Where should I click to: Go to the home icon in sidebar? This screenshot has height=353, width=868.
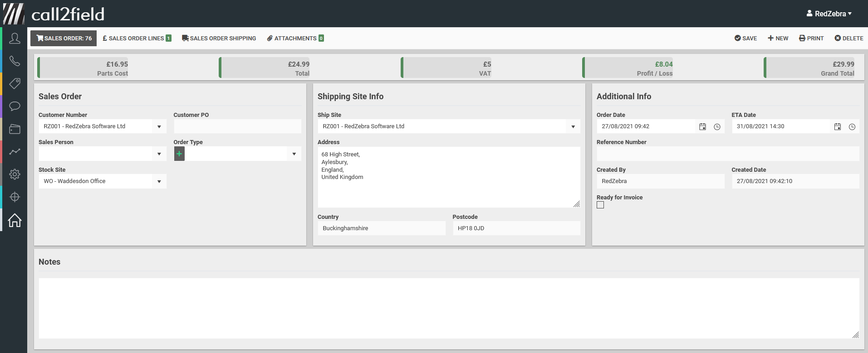[x=15, y=220]
